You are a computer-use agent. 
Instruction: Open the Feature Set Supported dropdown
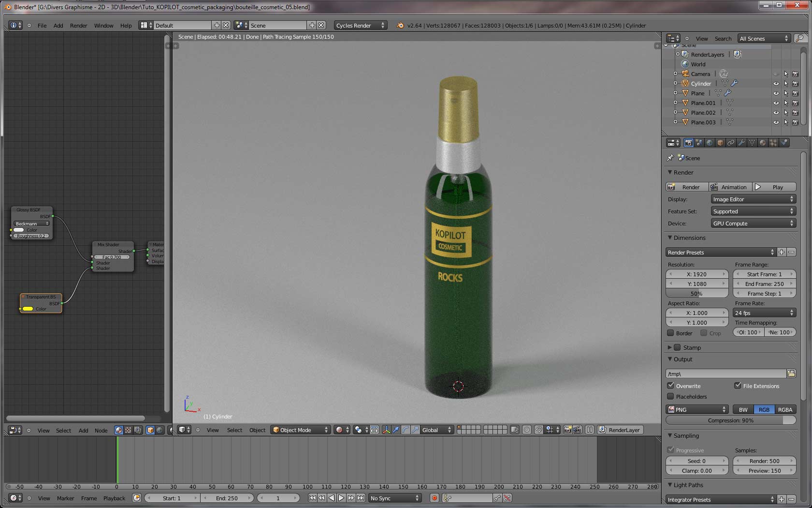(753, 211)
